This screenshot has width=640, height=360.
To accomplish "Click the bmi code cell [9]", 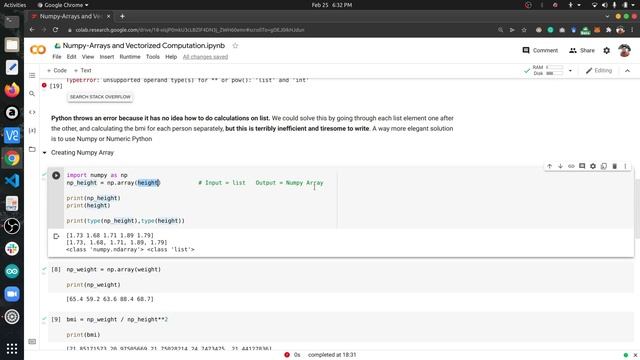I will point(341,327).
